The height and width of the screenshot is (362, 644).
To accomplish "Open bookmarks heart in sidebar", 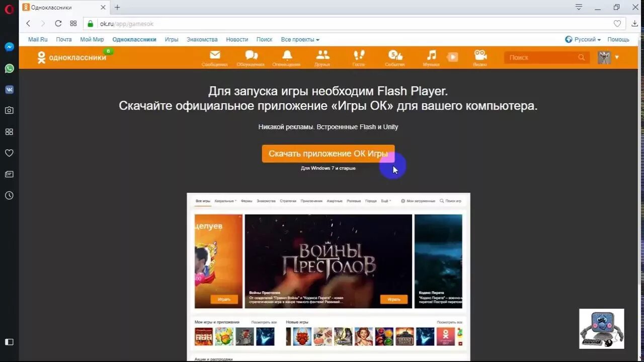I will [9, 153].
